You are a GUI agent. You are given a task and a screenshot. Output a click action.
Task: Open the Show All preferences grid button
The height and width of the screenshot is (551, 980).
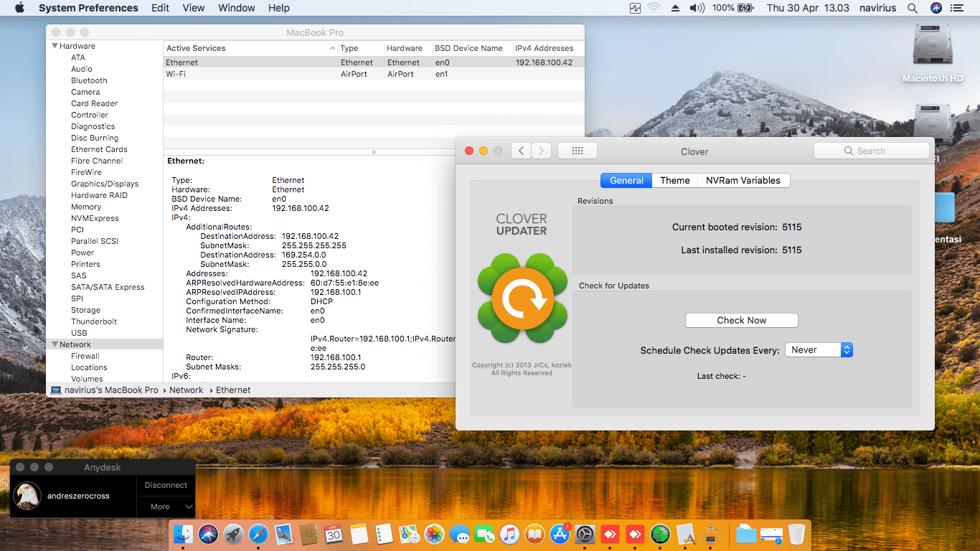[x=577, y=151]
